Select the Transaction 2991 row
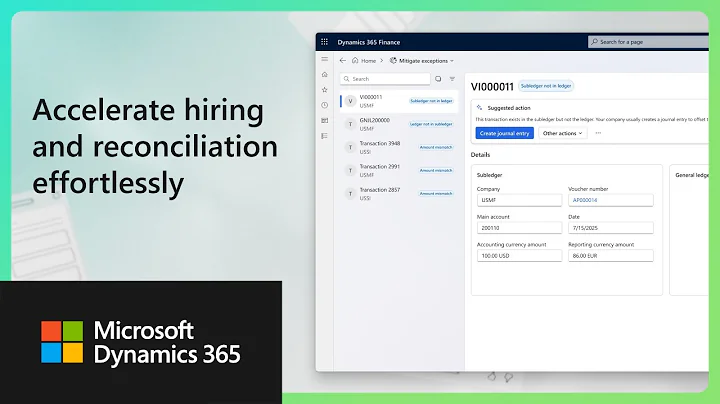The image size is (720, 404). coord(399,170)
